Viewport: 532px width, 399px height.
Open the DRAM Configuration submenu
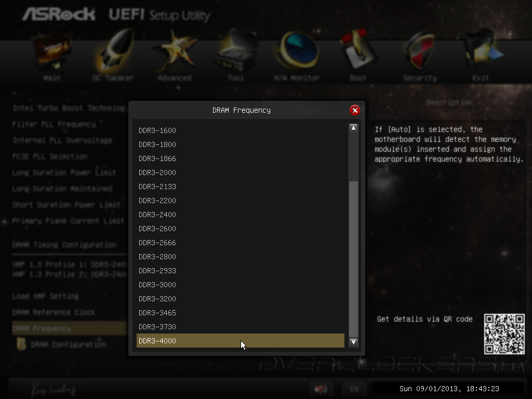[62, 344]
